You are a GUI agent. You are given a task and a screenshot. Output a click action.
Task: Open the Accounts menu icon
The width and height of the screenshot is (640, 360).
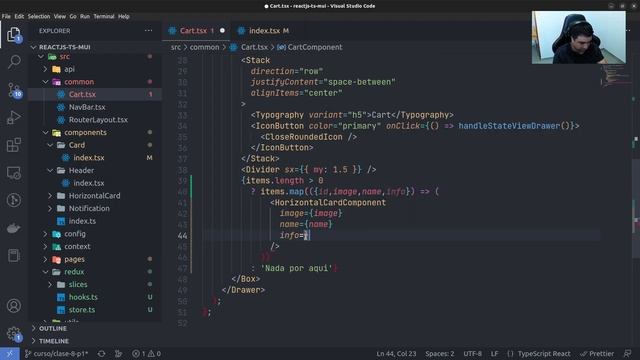(x=13, y=305)
